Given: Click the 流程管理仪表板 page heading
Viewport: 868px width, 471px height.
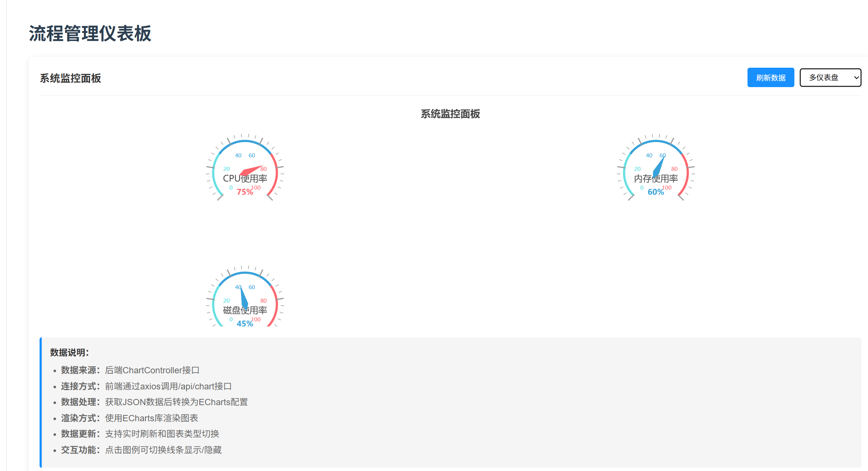Looking at the screenshot, I should (90, 34).
